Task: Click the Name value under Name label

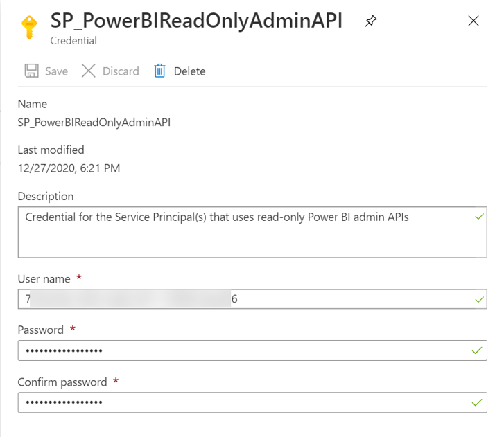Action: (x=94, y=122)
